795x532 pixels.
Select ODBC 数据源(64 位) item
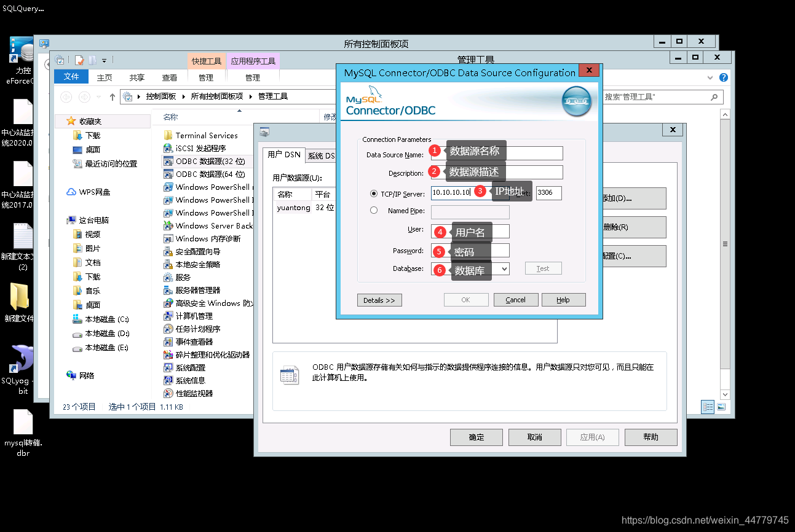tap(205, 174)
